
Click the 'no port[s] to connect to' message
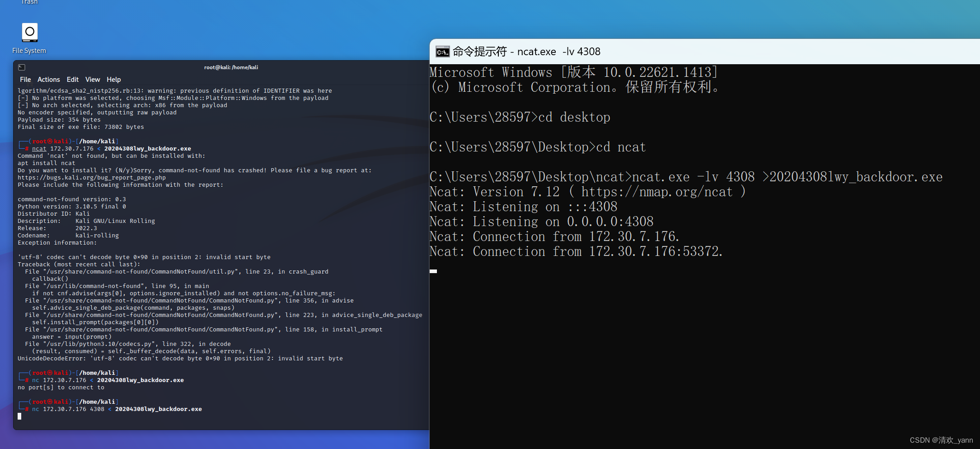[x=61, y=388]
